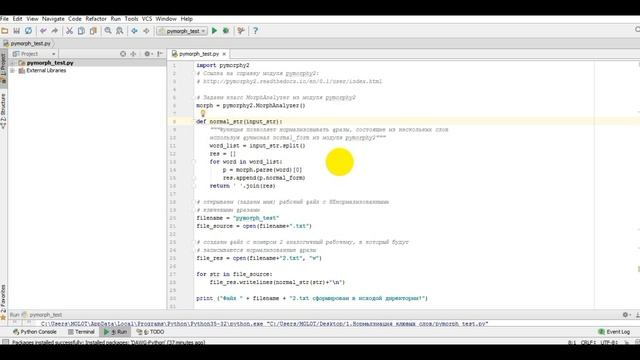
Task: Undo the last action via toolbar
Action: click(x=43, y=31)
